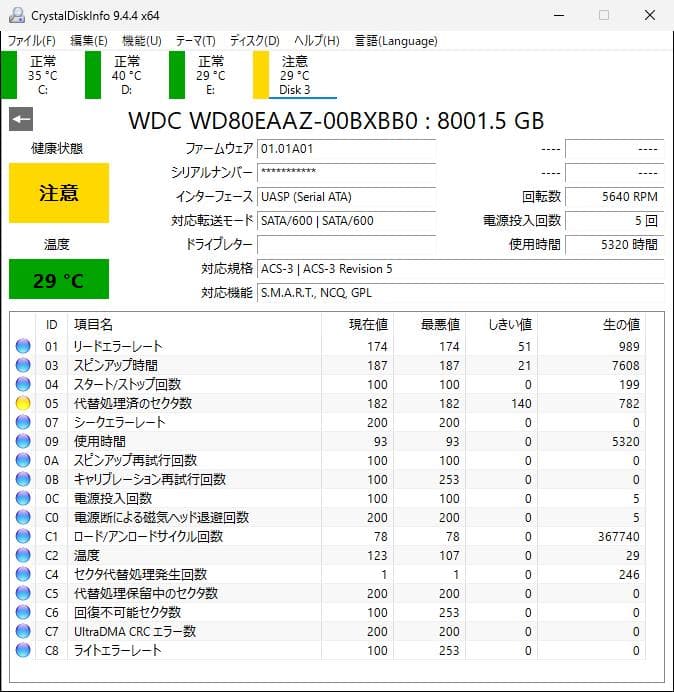The image size is (674, 692).
Task: Click status orb for 07 シークエラーレート
Action: pyautogui.click(x=23, y=422)
